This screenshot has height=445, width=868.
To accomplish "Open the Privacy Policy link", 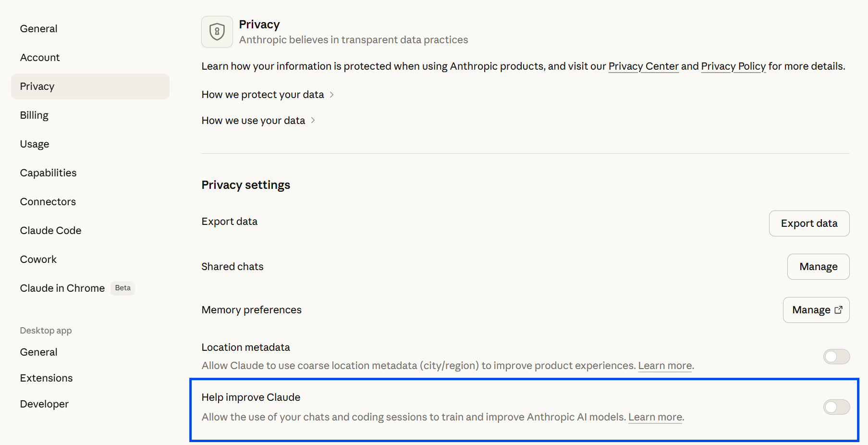I will pyautogui.click(x=733, y=66).
